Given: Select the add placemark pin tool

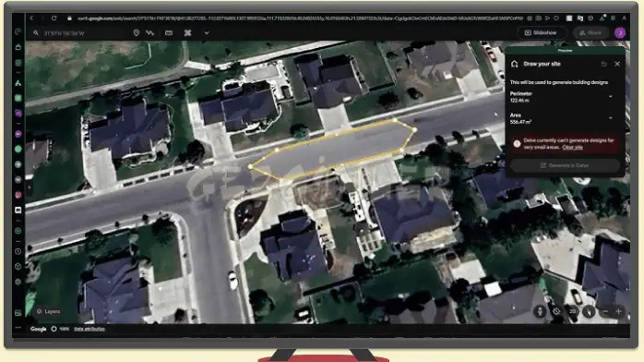Looking at the screenshot, I should (136, 33).
